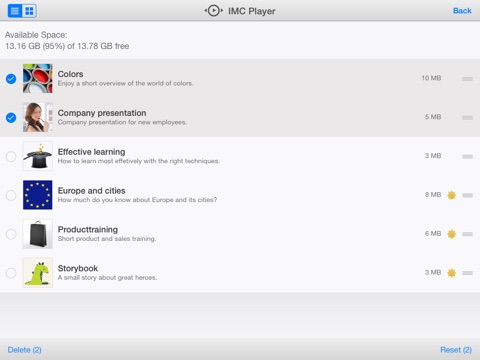Click the reorder handle for Colors

coord(467,79)
